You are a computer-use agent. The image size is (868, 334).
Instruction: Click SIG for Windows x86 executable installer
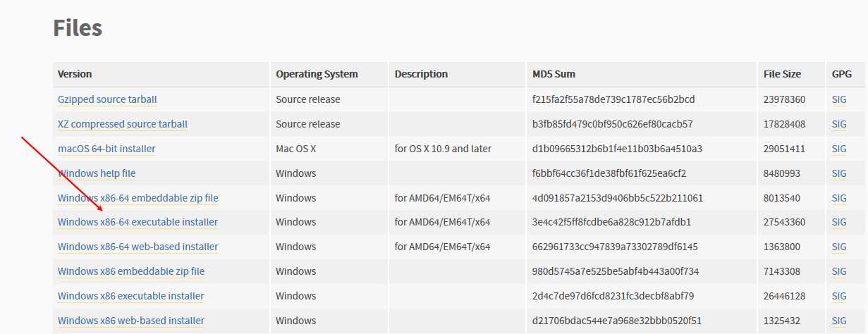[x=839, y=296]
